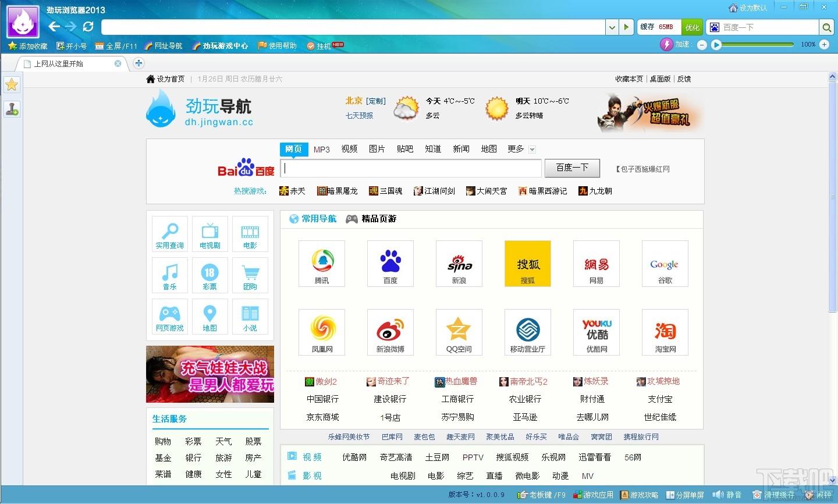This screenshot has width=838, height=504.
Task: Open 电视剧 TV tile
Action: point(210,234)
